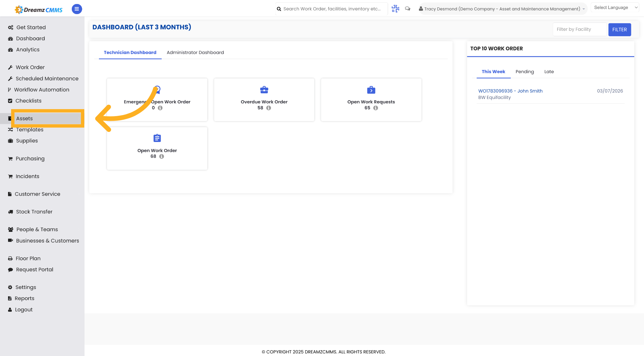Viewport: 644px width, 356px height.
Task: Click the DreamzCMMS logo
Action: click(x=39, y=9)
